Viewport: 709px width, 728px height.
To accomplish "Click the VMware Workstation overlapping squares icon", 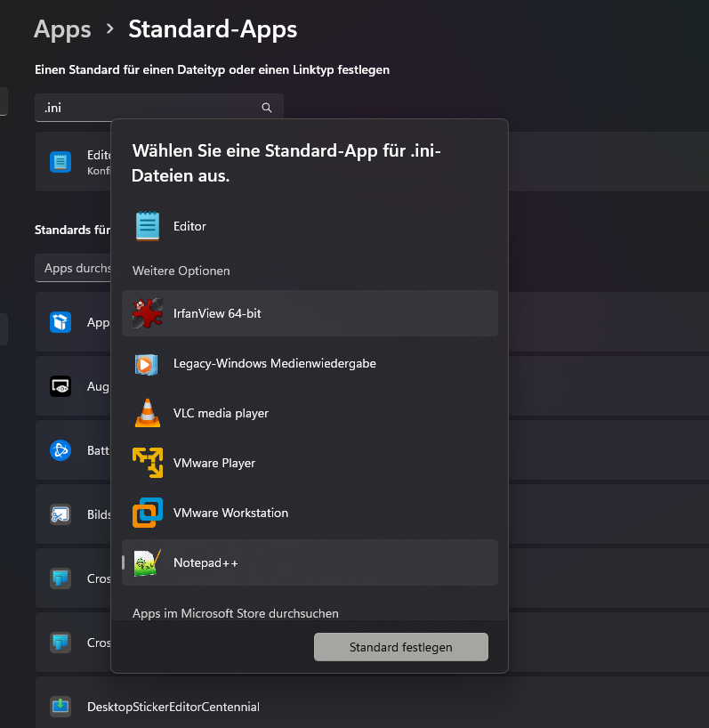I will pyautogui.click(x=148, y=513).
